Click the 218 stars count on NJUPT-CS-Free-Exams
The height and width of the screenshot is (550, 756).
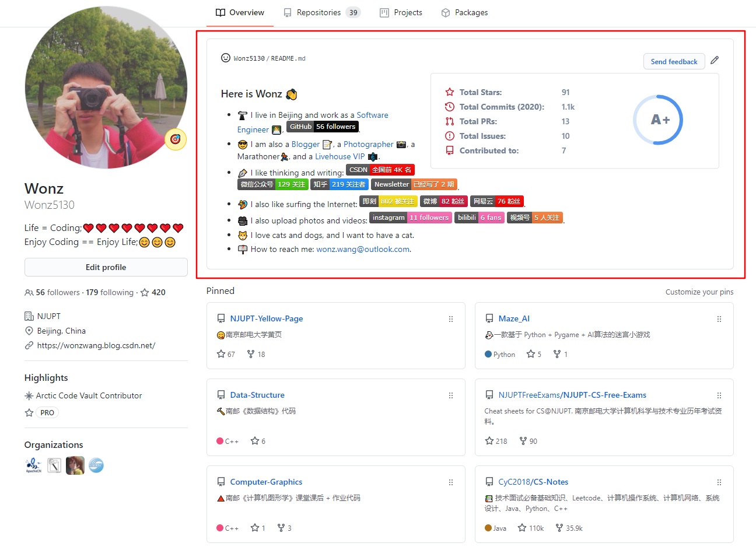(496, 441)
